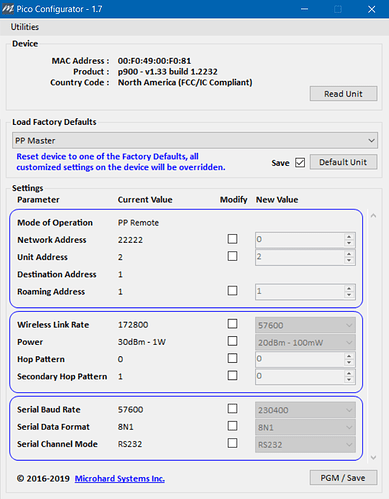This screenshot has height=499, width=389.
Task: Enable Modify for Wireless Link Rate
Action: [232, 324]
